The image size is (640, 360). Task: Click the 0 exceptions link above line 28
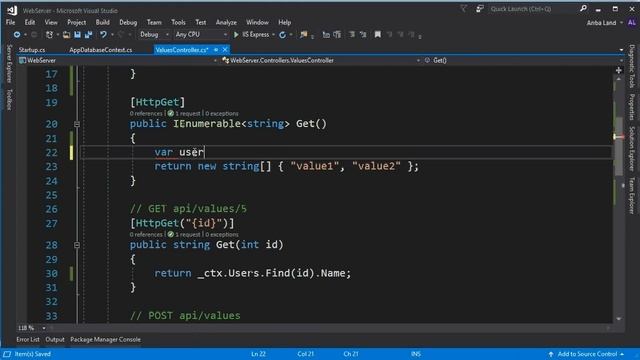click(x=222, y=235)
